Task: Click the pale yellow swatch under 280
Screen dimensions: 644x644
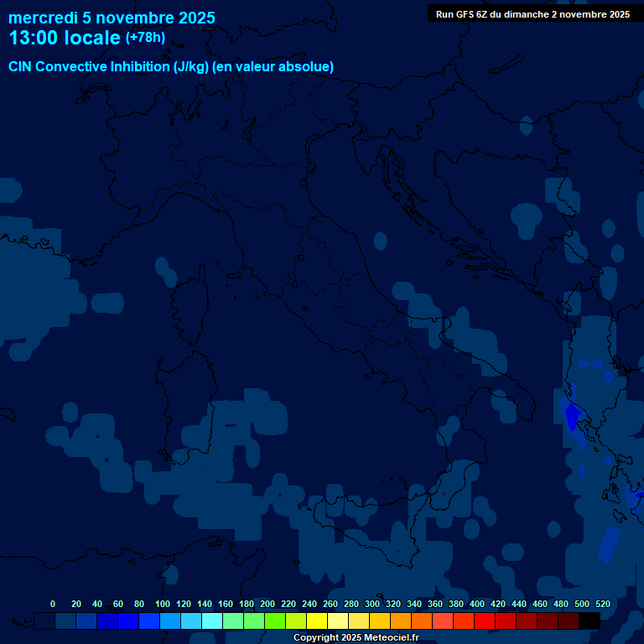Action: pos(338,621)
